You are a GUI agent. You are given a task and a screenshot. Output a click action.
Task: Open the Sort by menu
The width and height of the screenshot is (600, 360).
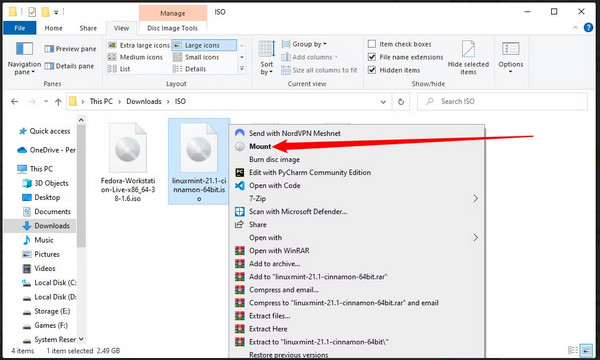click(267, 58)
